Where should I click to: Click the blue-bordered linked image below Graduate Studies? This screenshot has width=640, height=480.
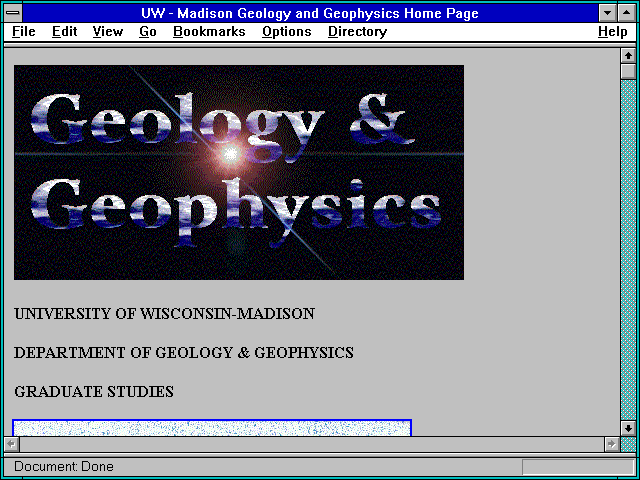(212, 427)
